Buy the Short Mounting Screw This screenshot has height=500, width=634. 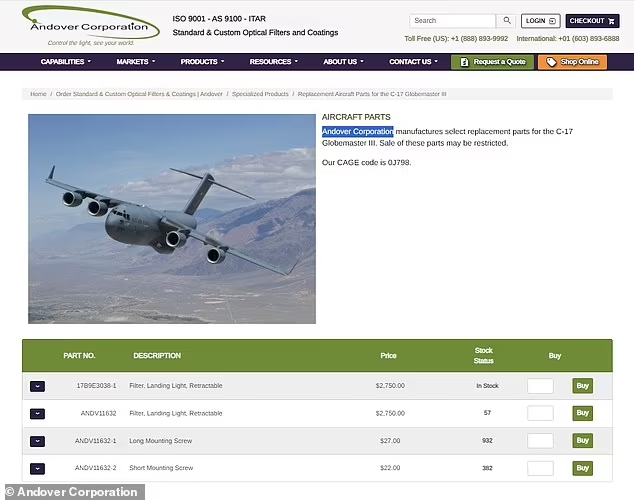pyautogui.click(x=583, y=468)
